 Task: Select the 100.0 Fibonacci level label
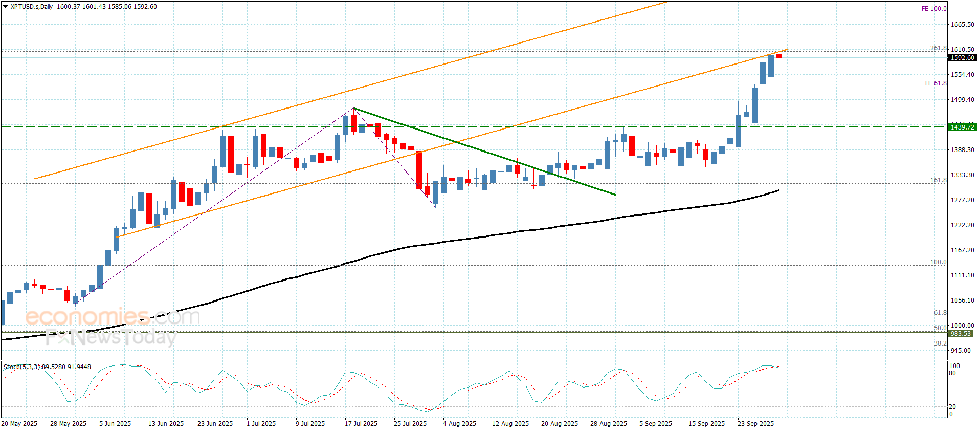938,262
